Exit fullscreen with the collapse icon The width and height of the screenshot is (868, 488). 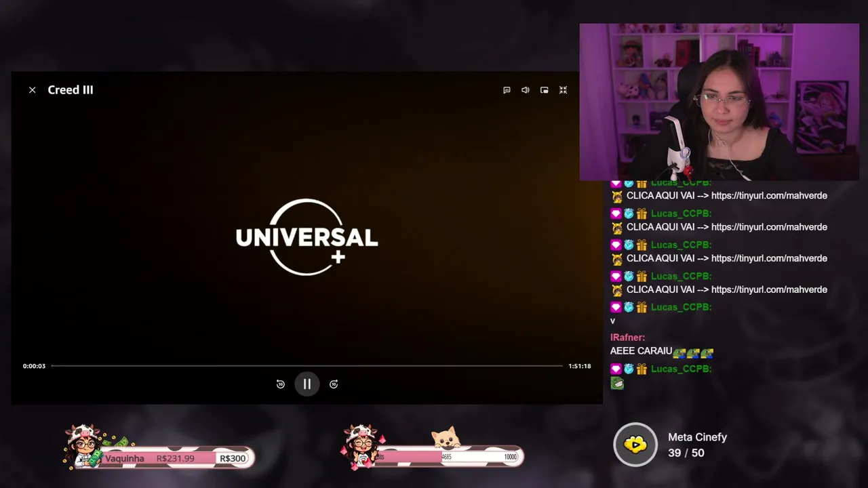563,90
